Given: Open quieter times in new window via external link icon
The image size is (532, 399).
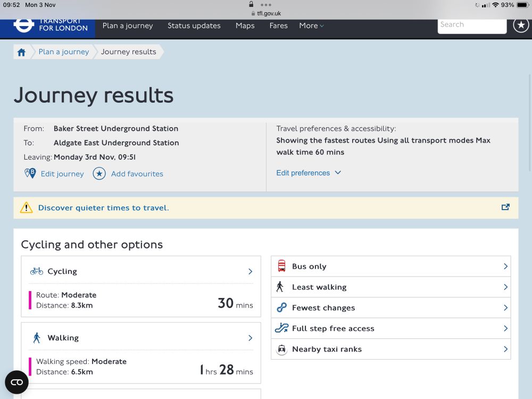Looking at the screenshot, I should click(x=505, y=207).
